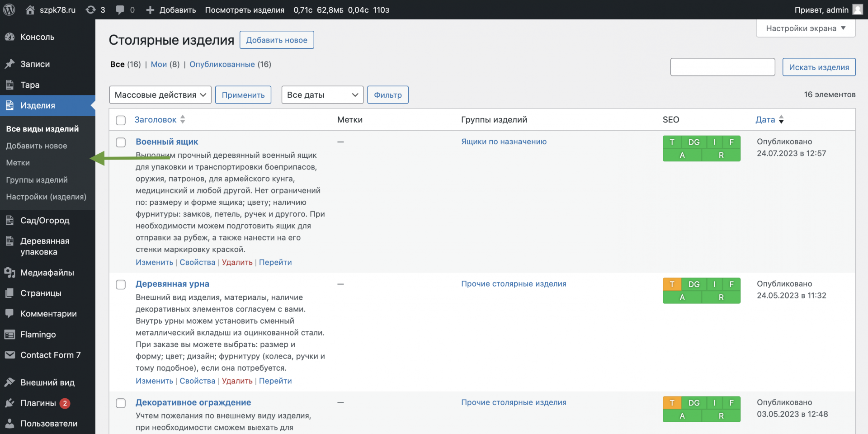
Task: Click the plus Добавить icon in admin bar
Action: (x=150, y=9)
